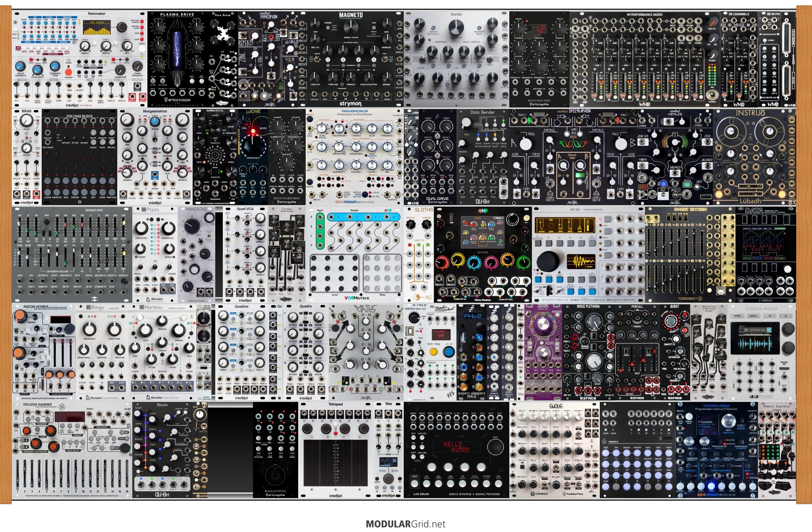The image size is (812, 532).
Task: Click Pamela's yellow Start / Stop button
Action: coord(434,352)
